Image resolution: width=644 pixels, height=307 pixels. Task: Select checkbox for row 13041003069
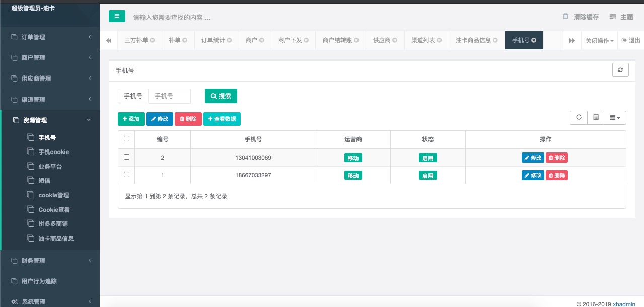click(126, 157)
